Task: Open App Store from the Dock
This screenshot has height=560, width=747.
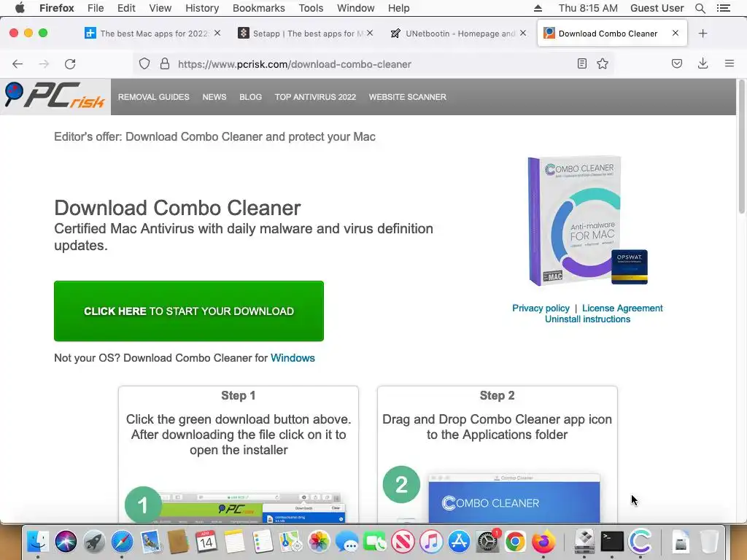Action: 459,542
